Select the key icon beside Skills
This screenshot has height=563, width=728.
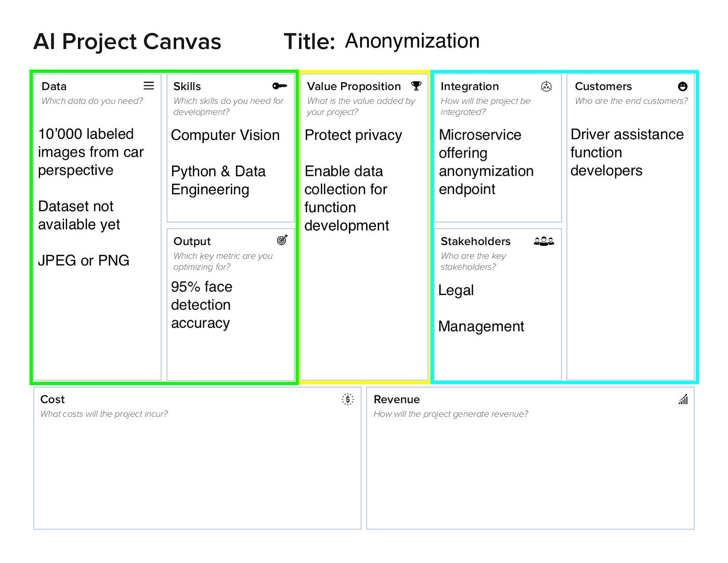(280, 85)
